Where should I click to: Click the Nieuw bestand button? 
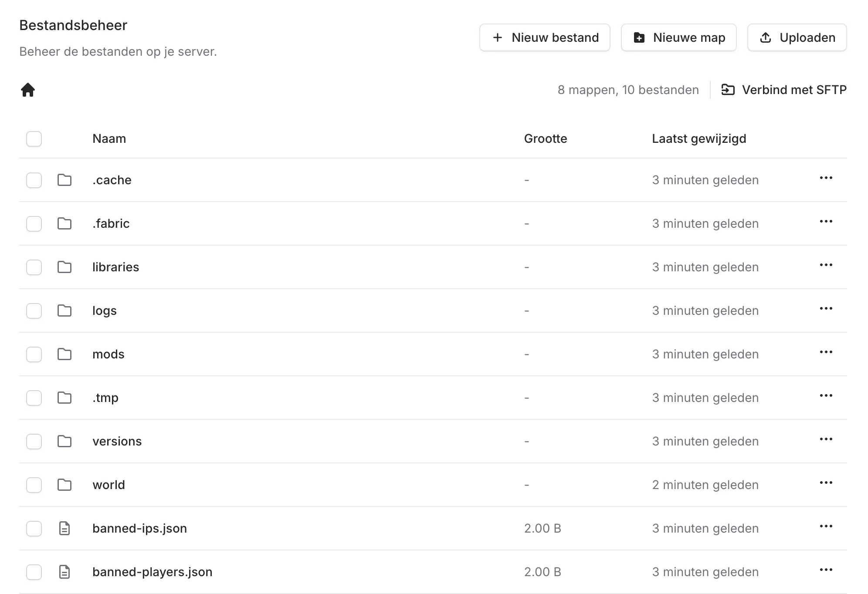pos(545,37)
